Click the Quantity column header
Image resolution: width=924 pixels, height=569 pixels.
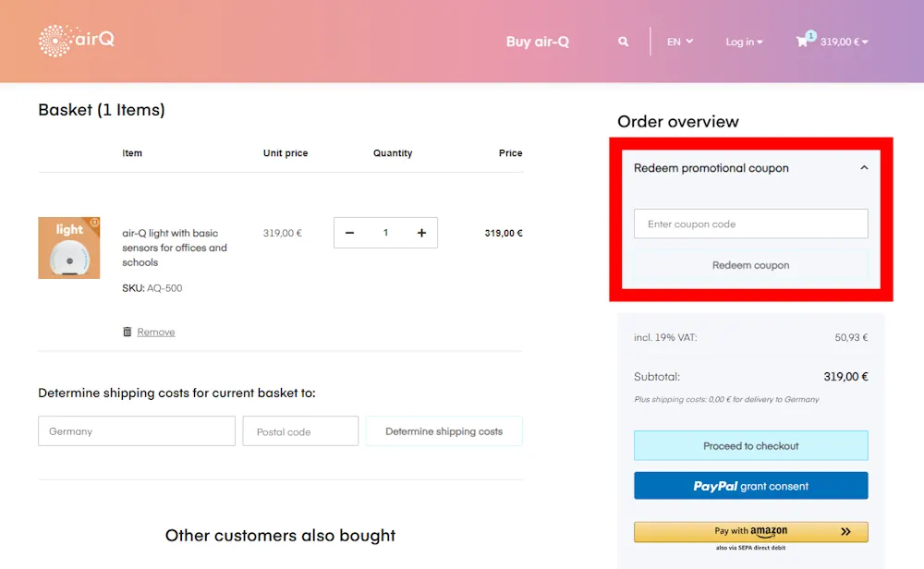click(x=393, y=153)
